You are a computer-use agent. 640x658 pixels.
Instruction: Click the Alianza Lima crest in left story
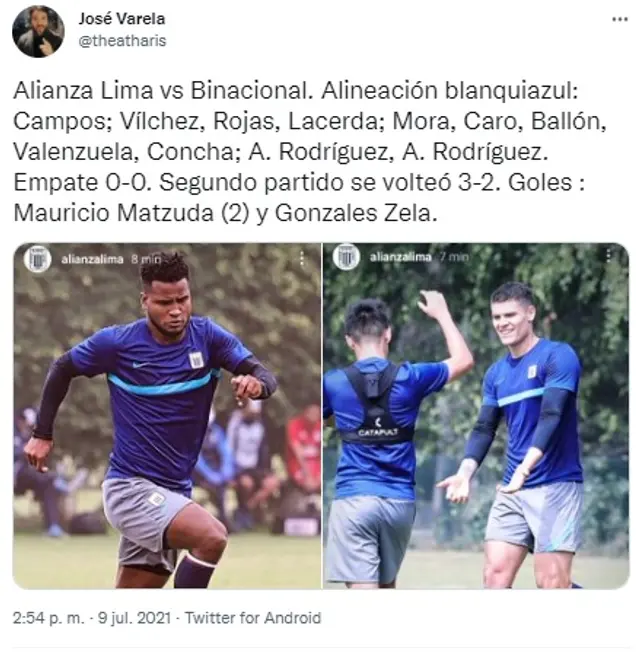point(38,259)
